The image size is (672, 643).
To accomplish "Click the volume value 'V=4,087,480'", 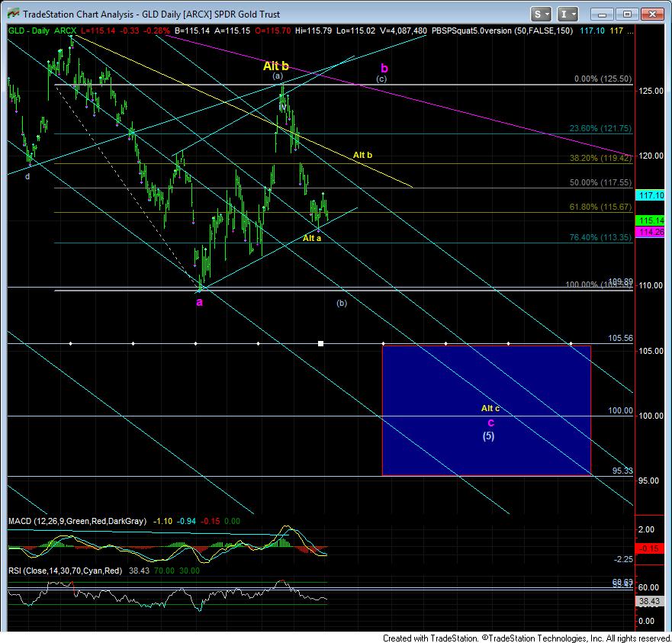I will point(403,31).
